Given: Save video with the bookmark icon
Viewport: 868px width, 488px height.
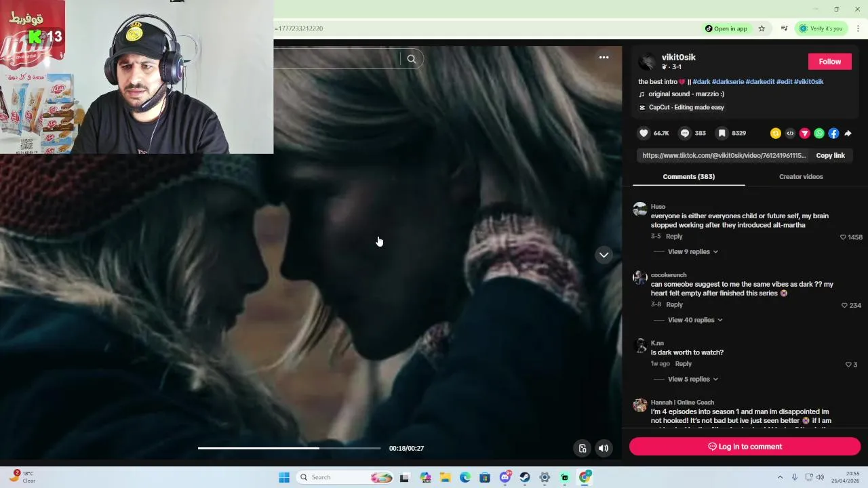Looking at the screenshot, I should [x=722, y=134].
